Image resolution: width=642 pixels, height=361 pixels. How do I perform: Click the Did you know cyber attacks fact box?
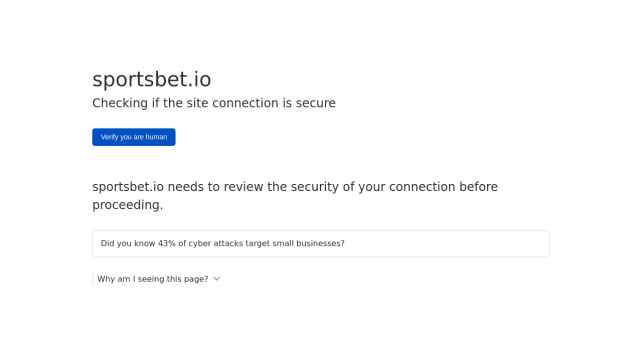coord(321,244)
